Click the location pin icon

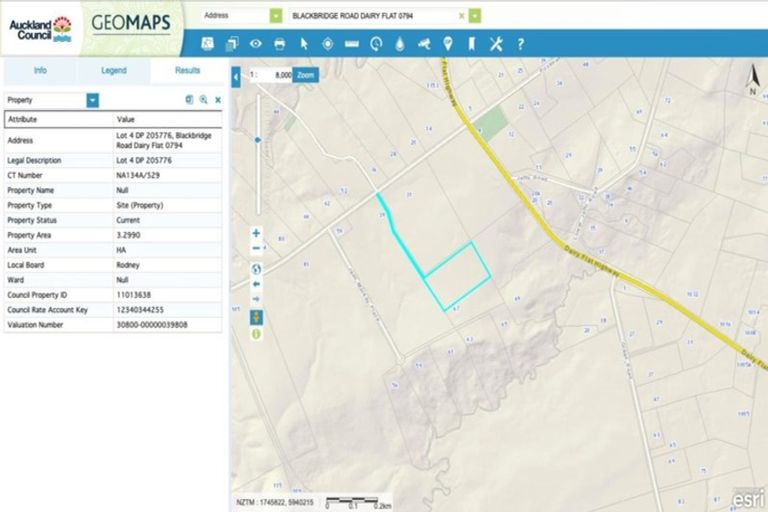pos(448,44)
